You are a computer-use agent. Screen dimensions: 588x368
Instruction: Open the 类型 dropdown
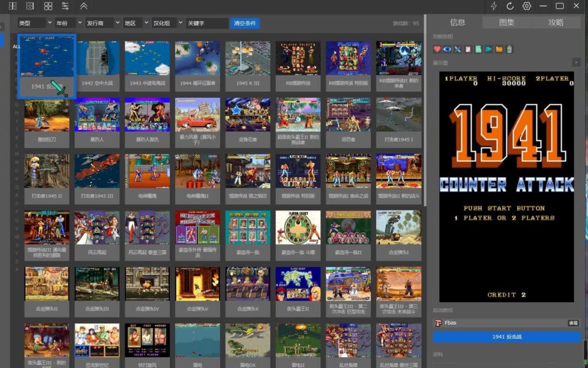point(35,23)
